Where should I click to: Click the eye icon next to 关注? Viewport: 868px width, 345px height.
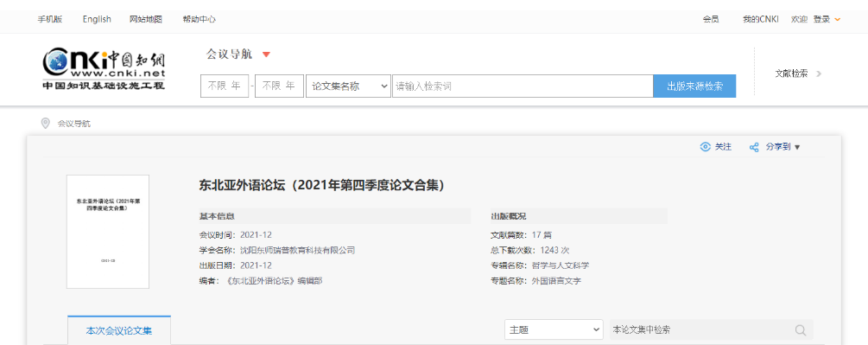pos(705,147)
